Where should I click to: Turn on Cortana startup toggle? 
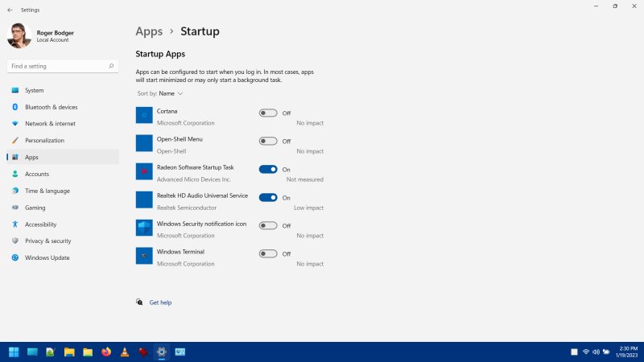pyautogui.click(x=268, y=113)
